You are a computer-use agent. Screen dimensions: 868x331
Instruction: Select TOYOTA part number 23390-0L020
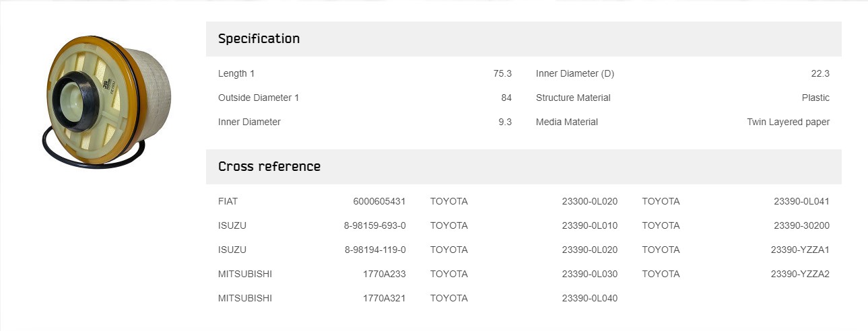click(x=590, y=250)
